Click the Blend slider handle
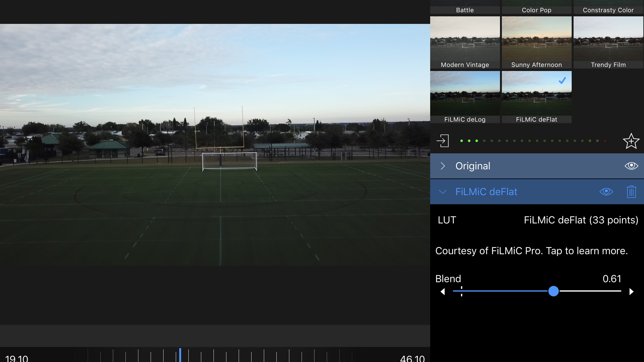Image resolution: width=644 pixels, height=362 pixels. 553,291
